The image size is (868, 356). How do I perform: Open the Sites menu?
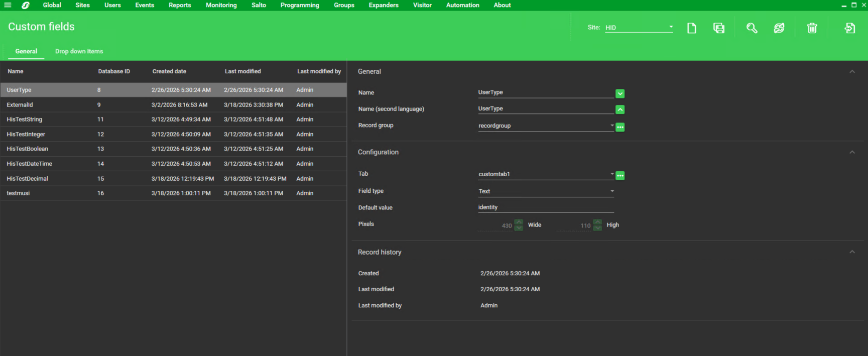click(x=83, y=5)
